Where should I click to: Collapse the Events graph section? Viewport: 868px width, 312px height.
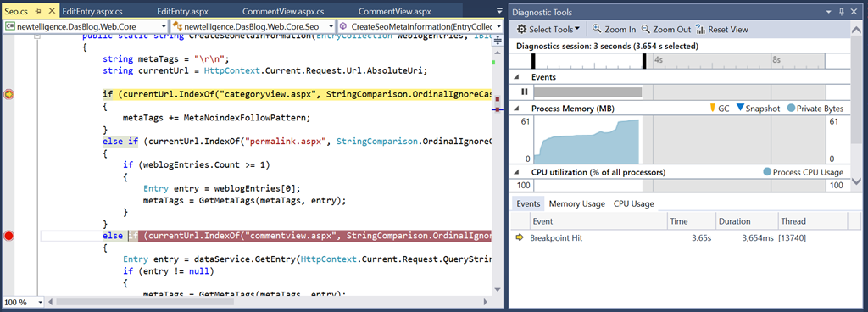516,77
